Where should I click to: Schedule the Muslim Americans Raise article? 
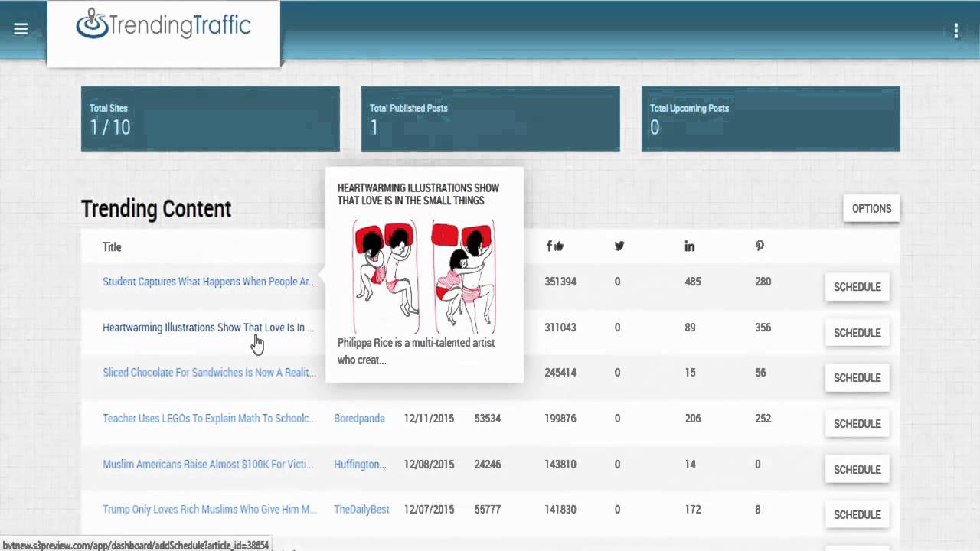(857, 470)
